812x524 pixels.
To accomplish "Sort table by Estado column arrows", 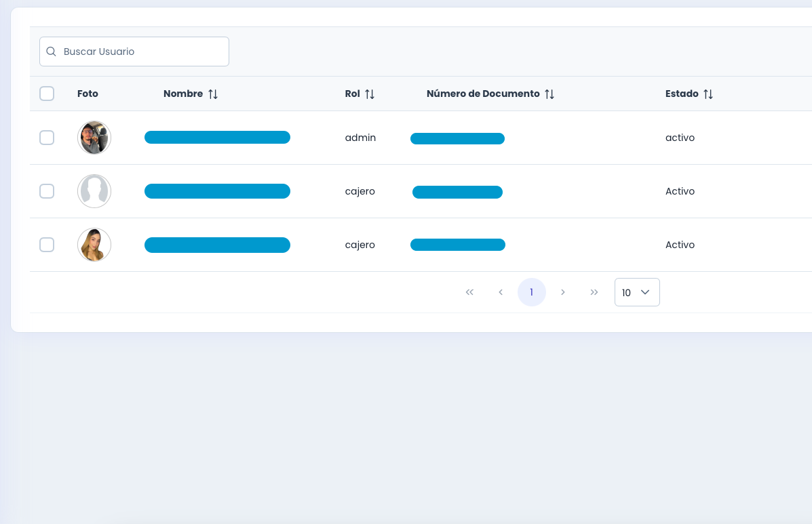I will coord(708,94).
